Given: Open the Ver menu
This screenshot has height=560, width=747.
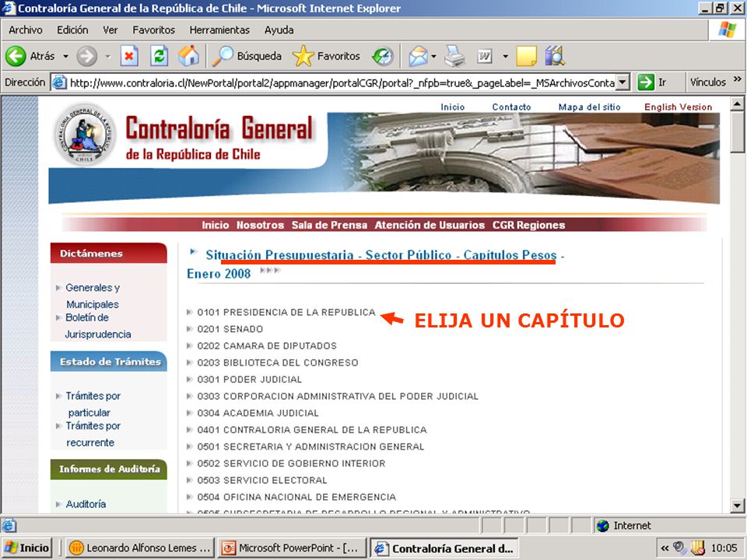Looking at the screenshot, I should 110,30.
